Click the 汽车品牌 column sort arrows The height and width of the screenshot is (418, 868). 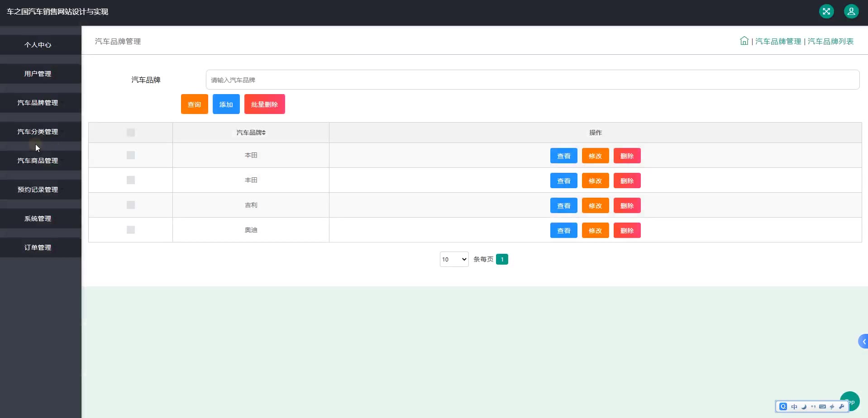click(264, 133)
